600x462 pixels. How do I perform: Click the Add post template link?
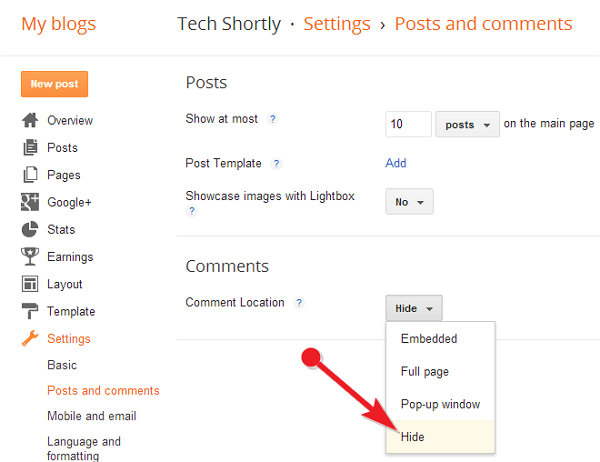[x=396, y=163]
